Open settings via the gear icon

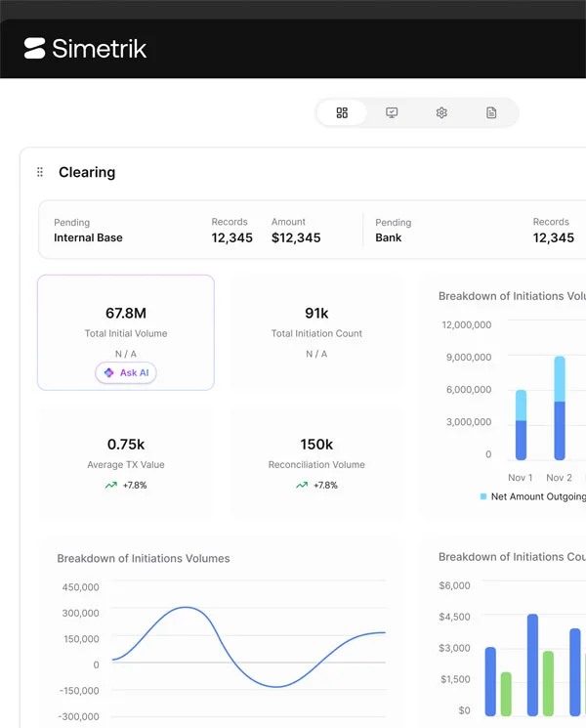441,112
